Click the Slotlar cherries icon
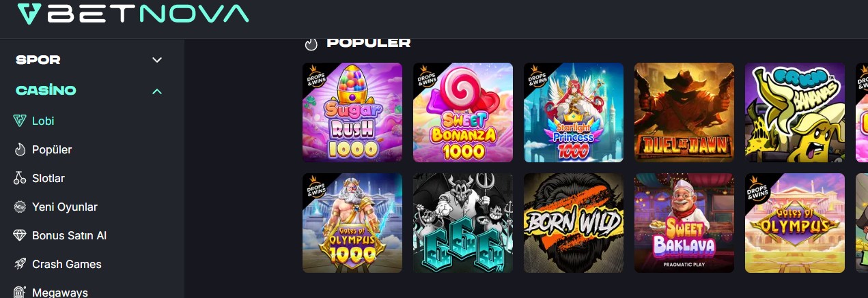This screenshot has height=298, width=868. 20,178
